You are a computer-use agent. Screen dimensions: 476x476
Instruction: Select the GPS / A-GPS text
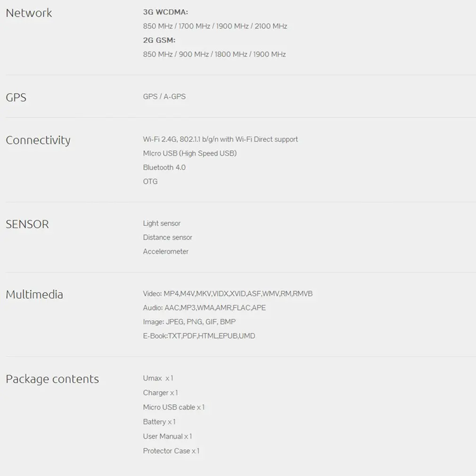pyautogui.click(x=164, y=97)
